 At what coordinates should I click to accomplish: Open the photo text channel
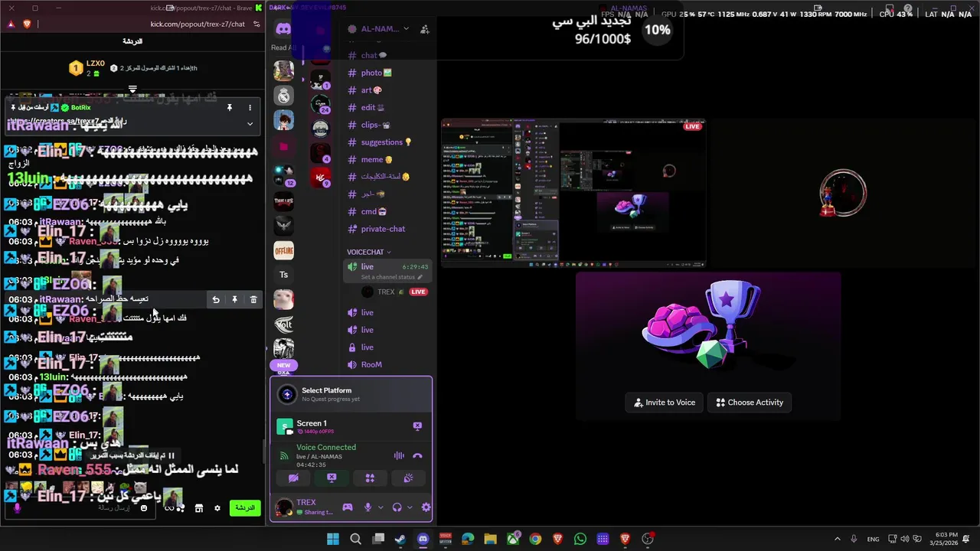pos(377,73)
